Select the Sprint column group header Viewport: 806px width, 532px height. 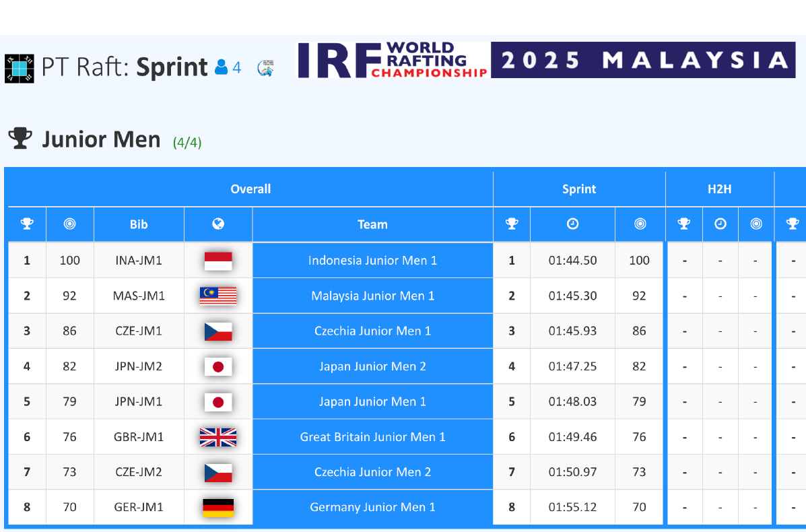click(x=579, y=189)
